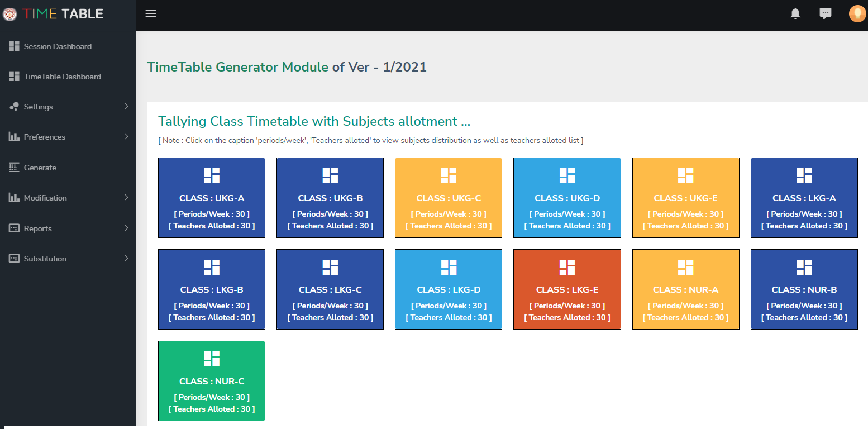Screen dimensions: 868x429
Task: Click the dashboard icon on UKG-D card
Action: click(567, 175)
